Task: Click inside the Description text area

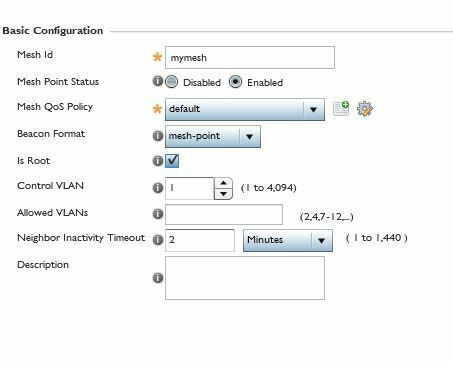Action: (x=245, y=278)
